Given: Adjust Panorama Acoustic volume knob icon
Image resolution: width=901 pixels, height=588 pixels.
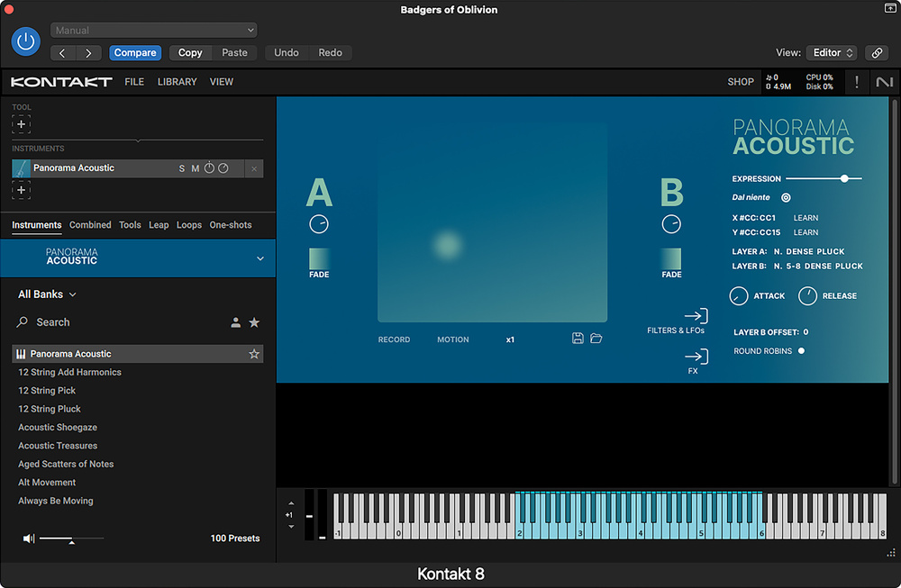Looking at the screenshot, I should coord(223,167).
